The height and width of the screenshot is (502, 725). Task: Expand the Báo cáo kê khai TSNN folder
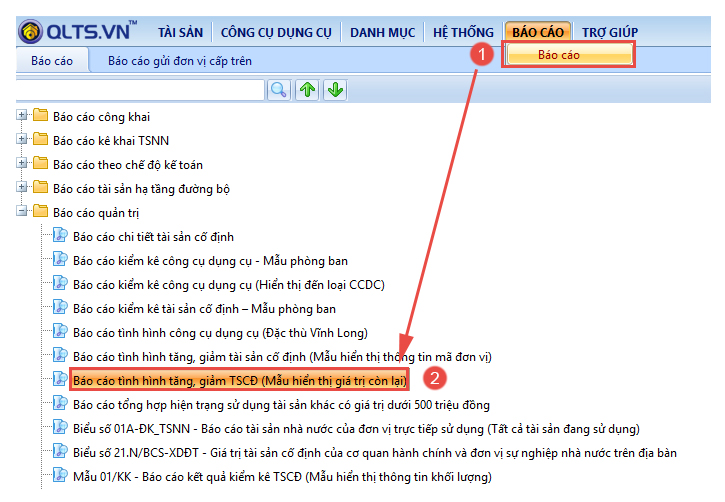point(21,139)
